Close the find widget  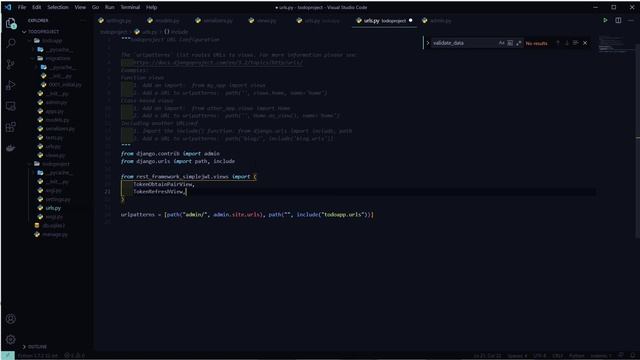(585, 43)
